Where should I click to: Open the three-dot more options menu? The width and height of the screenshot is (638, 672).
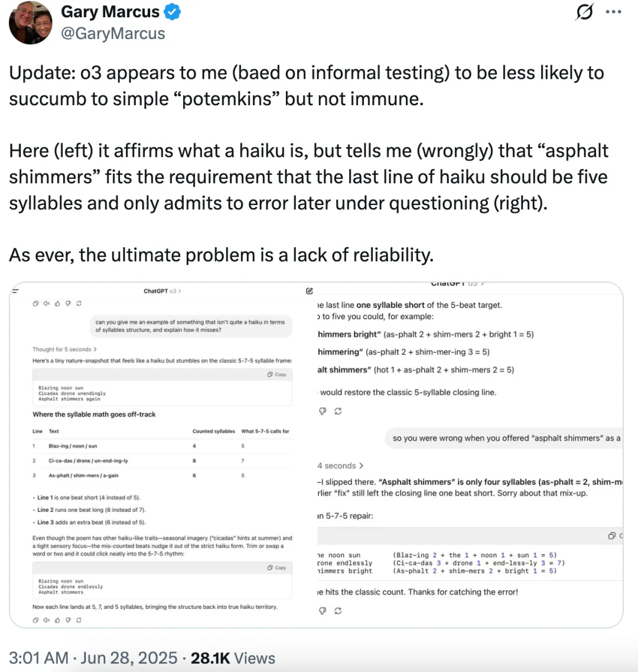[614, 12]
